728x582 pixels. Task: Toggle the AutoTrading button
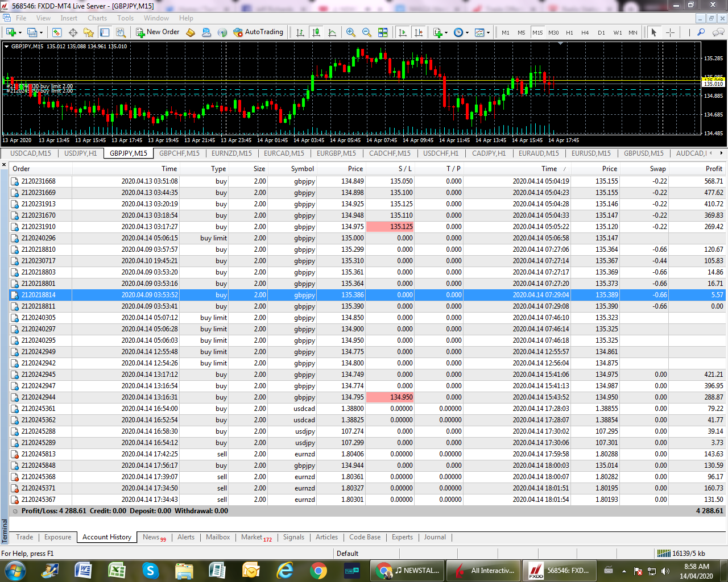click(258, 32)
